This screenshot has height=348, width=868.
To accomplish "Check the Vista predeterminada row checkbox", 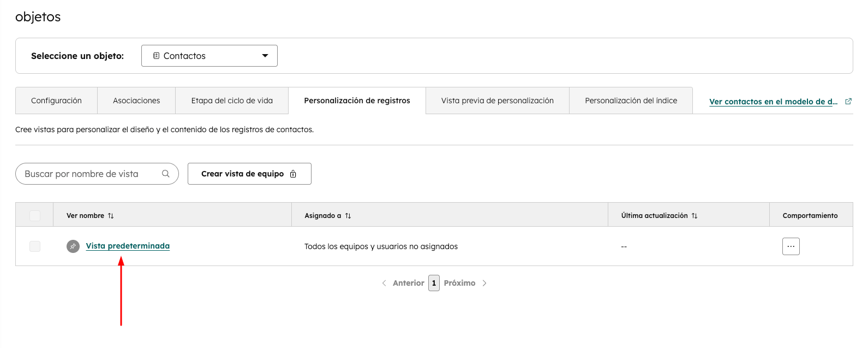I will point(35,246).
